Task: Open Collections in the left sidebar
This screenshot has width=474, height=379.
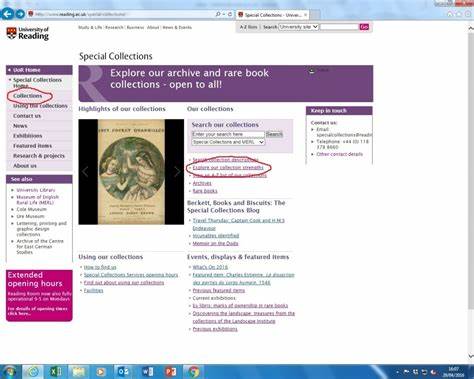Action: pos(28,96)
